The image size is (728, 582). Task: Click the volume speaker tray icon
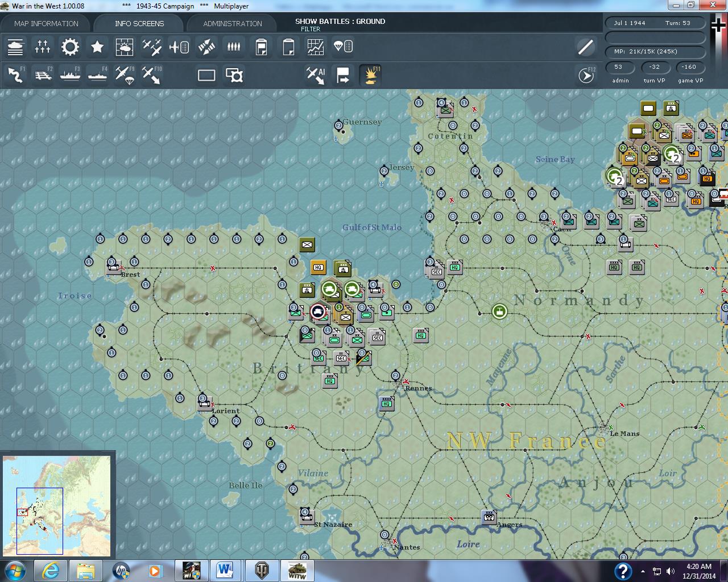point(671,571)
